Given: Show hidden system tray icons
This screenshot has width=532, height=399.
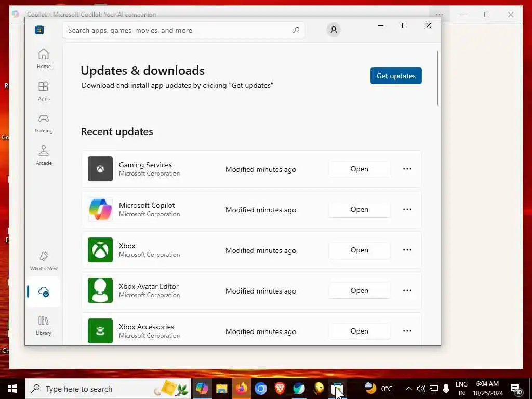Looking at the screenshot, I should click(409, 389).
